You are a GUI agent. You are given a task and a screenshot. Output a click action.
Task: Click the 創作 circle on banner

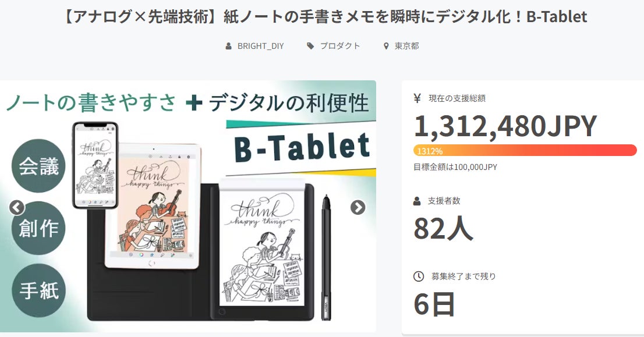point(38,228)
